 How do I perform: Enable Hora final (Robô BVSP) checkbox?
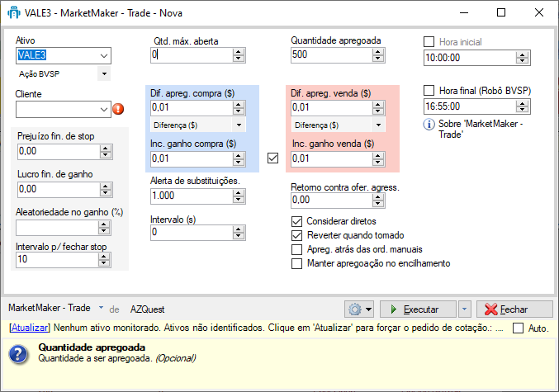[x=429, y=91]
